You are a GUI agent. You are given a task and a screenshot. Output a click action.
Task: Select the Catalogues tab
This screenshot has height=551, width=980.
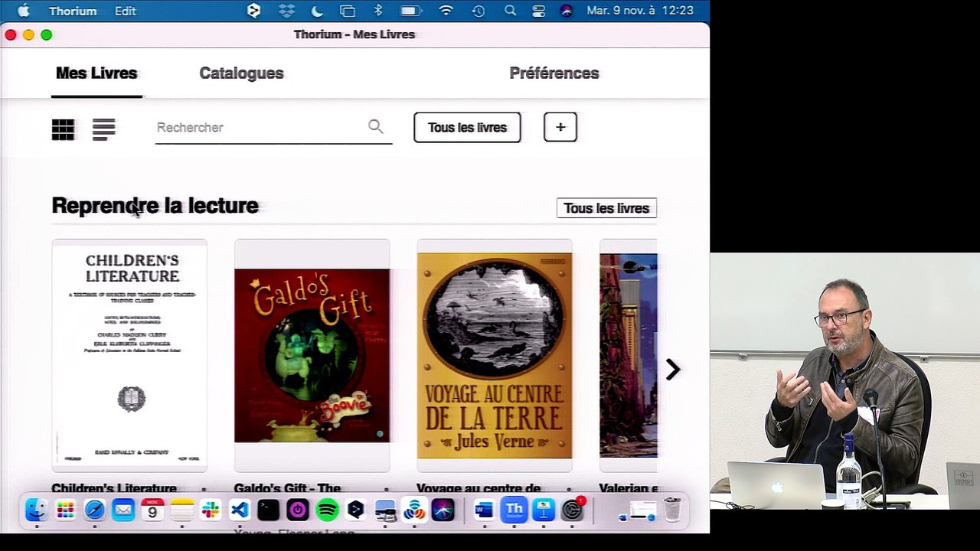pos(241,73)
